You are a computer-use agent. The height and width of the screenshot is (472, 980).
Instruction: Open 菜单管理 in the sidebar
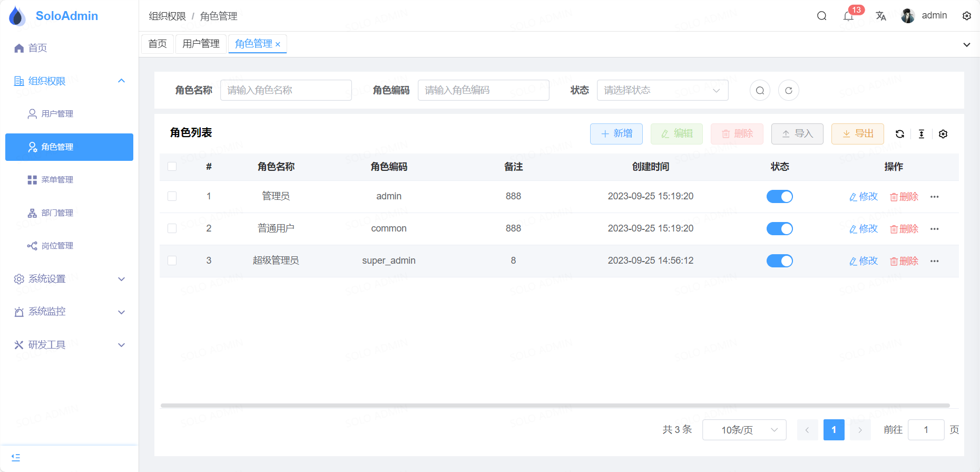[x=57, y=180]
